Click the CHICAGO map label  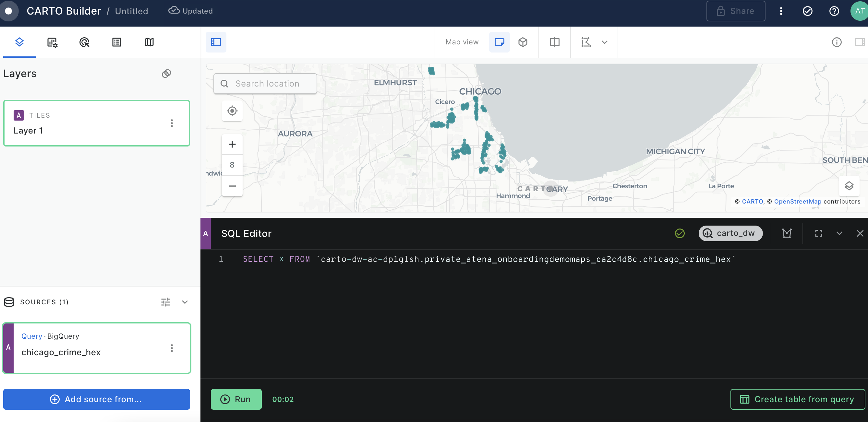480,91
